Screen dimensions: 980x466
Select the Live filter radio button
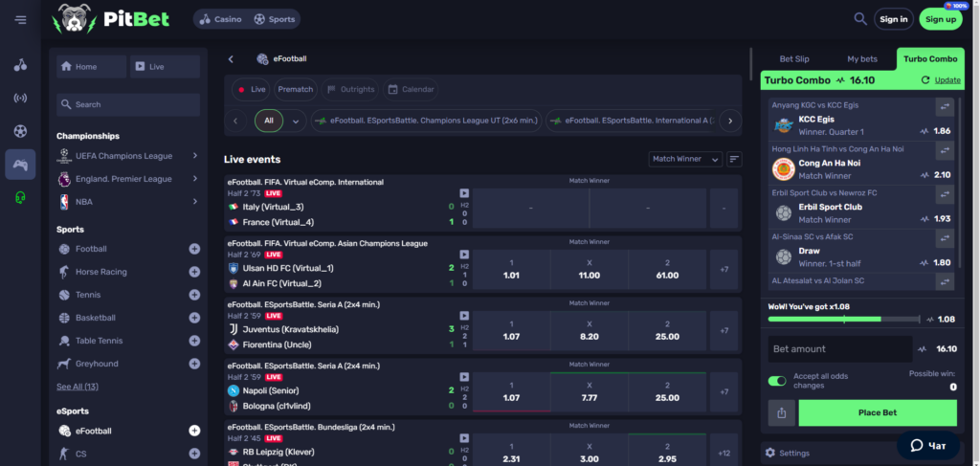[x=252, y=89]
